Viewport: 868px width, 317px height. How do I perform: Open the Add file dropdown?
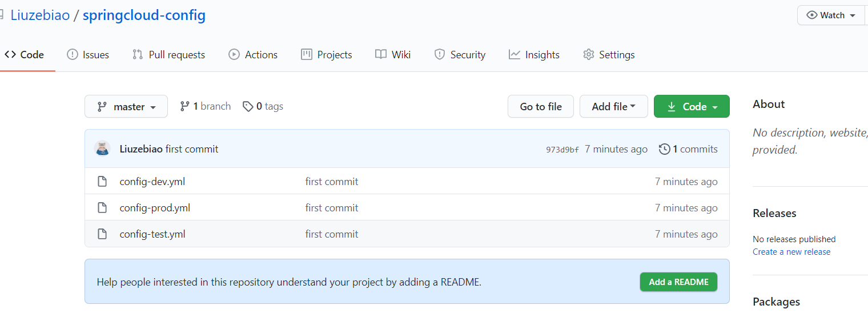(613, 107)
